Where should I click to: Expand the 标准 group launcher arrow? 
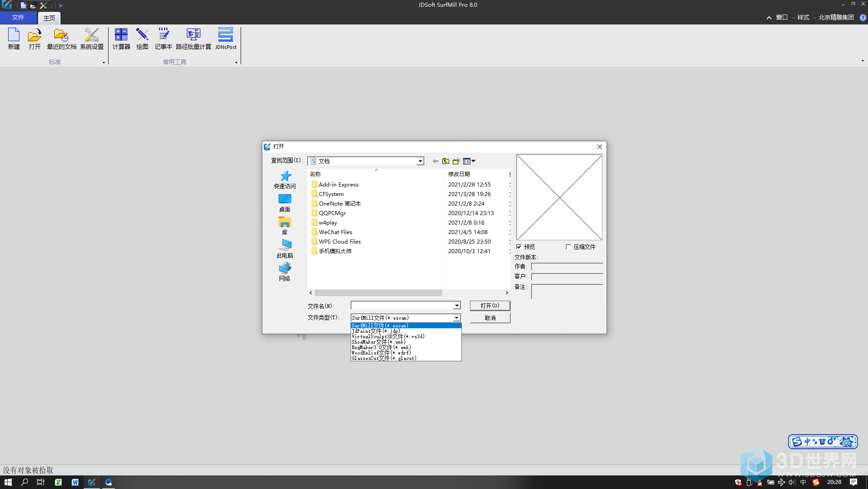pos(104,62)
